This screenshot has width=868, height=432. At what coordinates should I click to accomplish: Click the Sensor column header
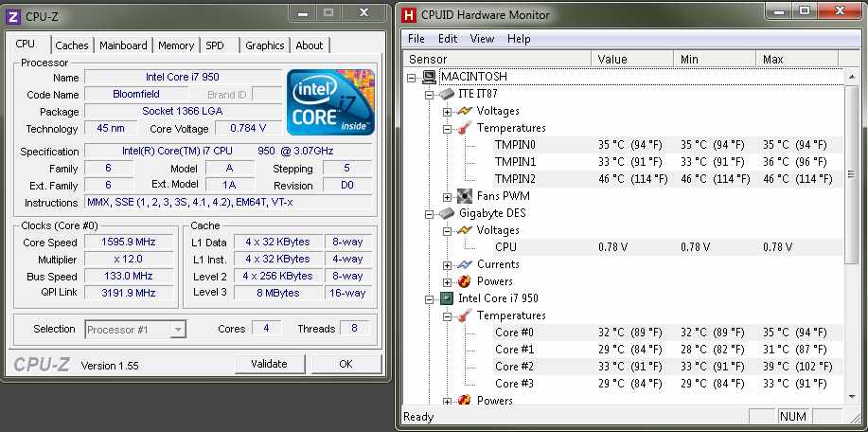coord(497,59)
